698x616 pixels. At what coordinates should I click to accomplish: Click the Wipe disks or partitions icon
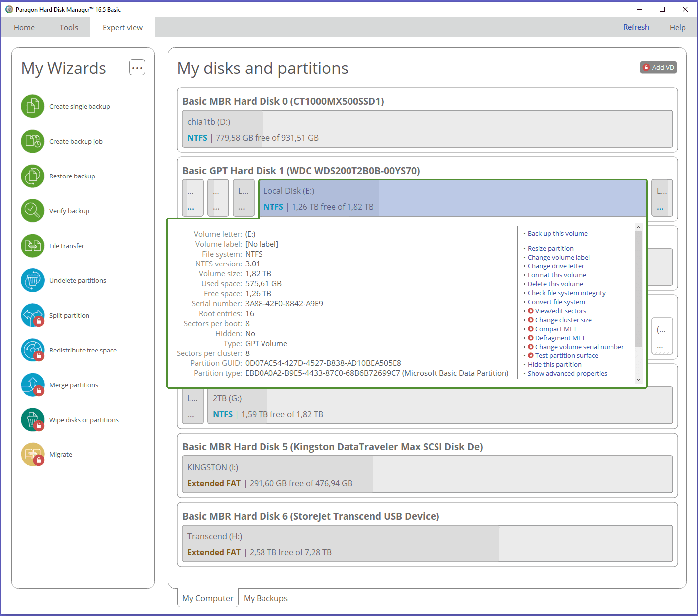33,420
